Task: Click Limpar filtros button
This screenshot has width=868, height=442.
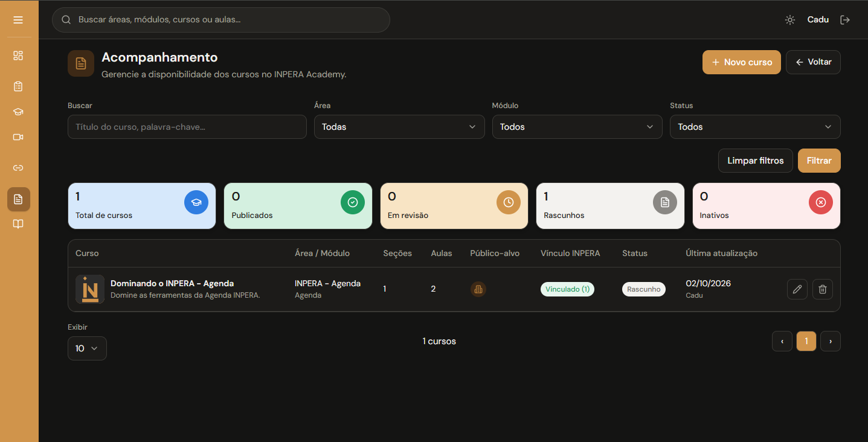Action: tap(756, 161)
